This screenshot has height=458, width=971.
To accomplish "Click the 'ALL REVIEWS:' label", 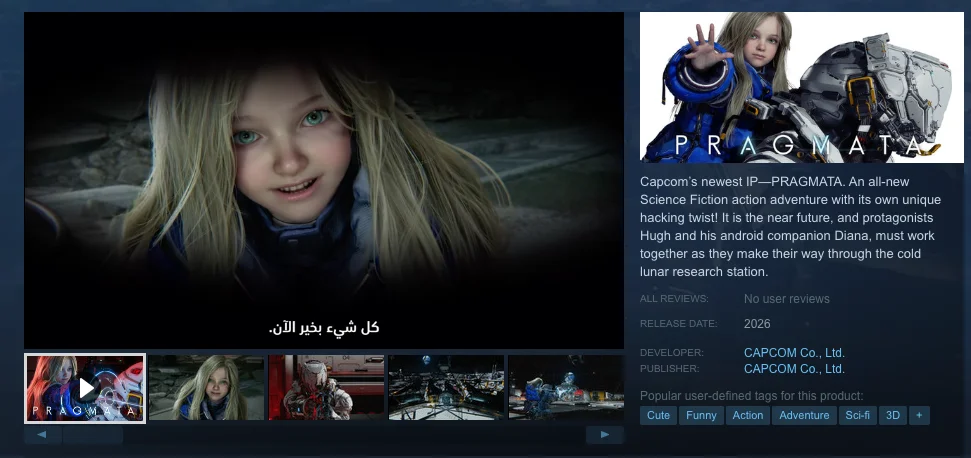I will coord(674,299).
